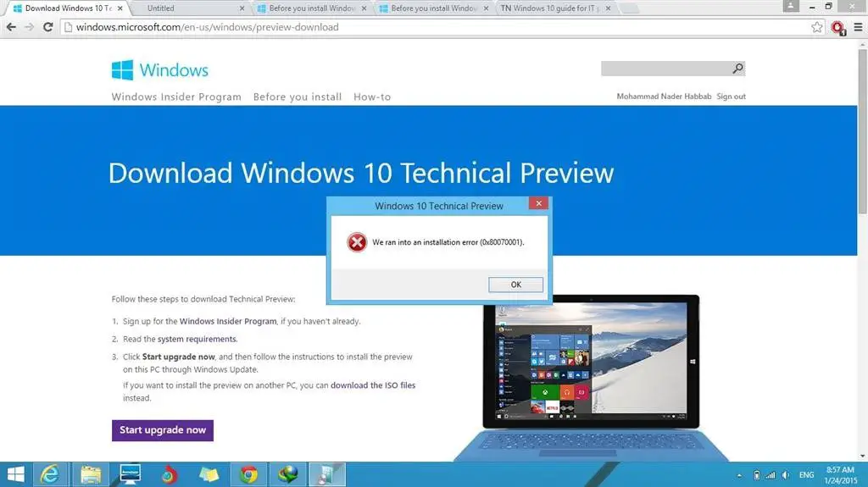
Task: Open Before you install menu
Action: click(x=298, y=97)
